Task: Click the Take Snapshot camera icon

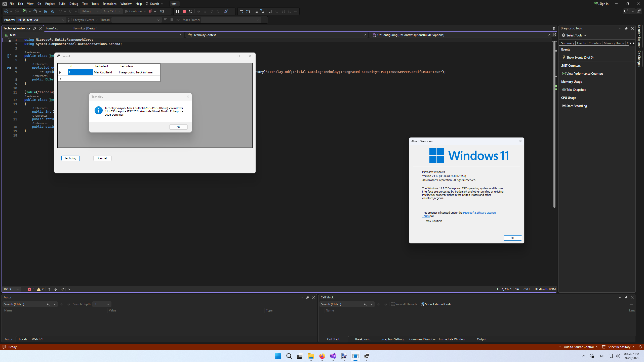Action: point(564,89)
